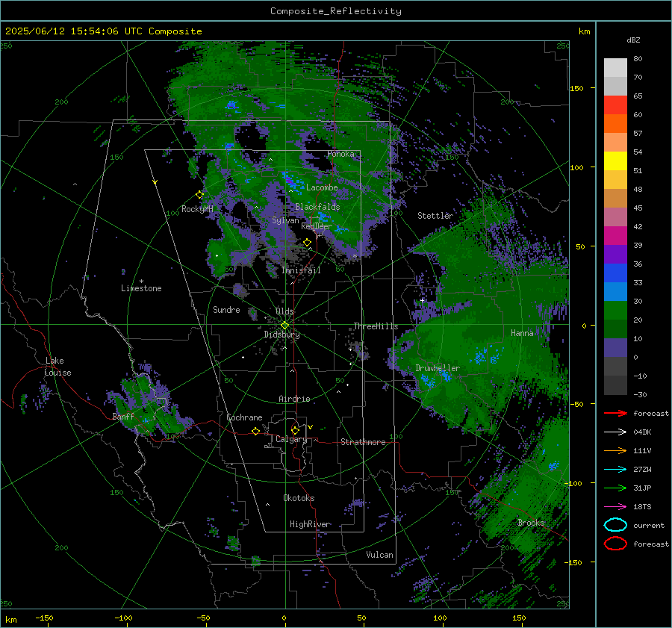This screenshot has width=672, height=628.
Task: Click the 18TS legend text
Action: coord(642,507)
